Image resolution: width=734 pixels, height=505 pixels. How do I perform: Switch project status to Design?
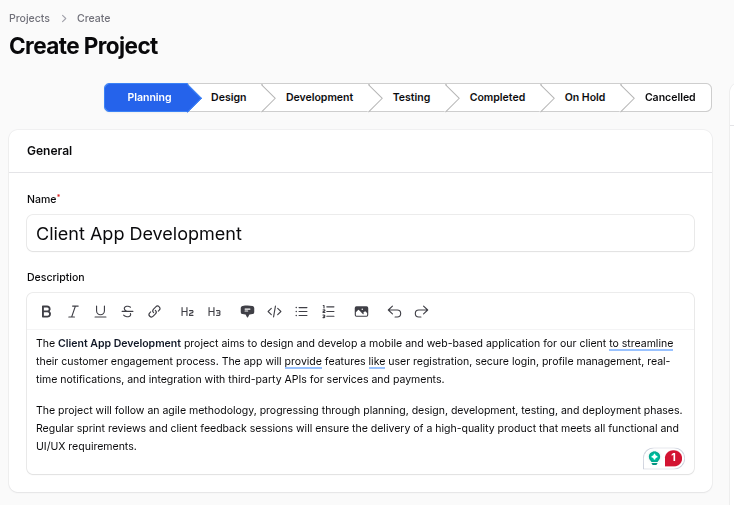tap(228, 97)
